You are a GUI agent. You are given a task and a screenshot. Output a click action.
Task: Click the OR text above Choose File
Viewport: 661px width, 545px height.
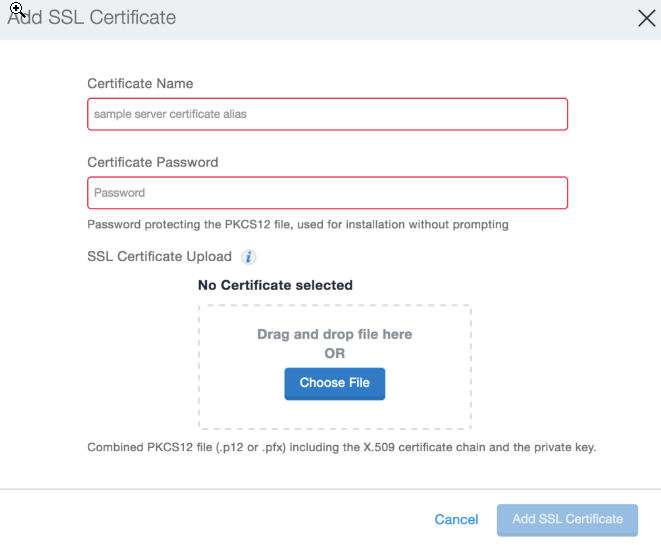(x=334, y=353)
